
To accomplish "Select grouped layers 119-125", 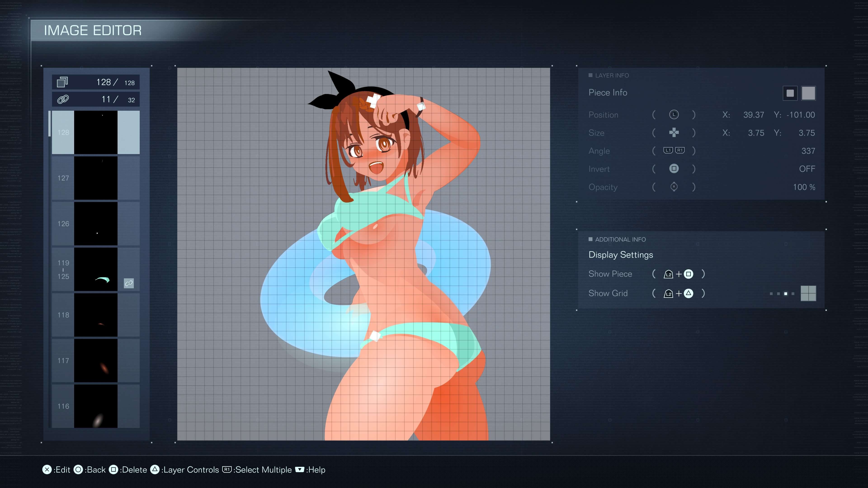I will (96, 270).
